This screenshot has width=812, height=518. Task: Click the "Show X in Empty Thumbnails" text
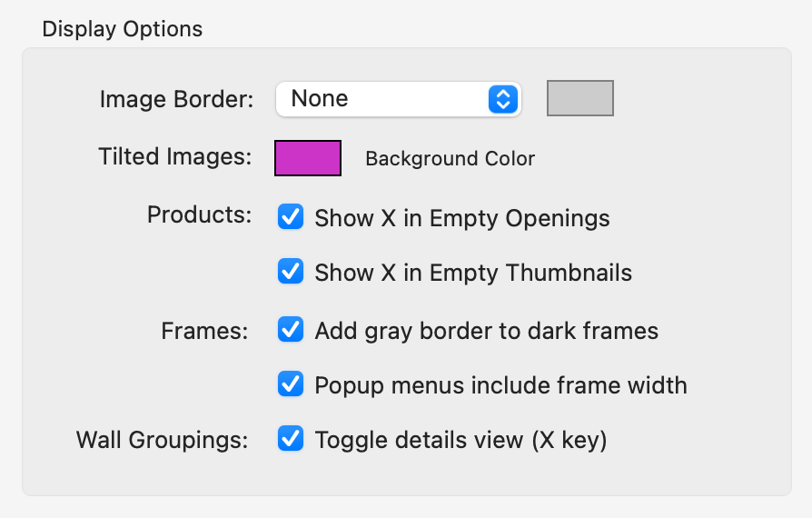coord(472,273)
